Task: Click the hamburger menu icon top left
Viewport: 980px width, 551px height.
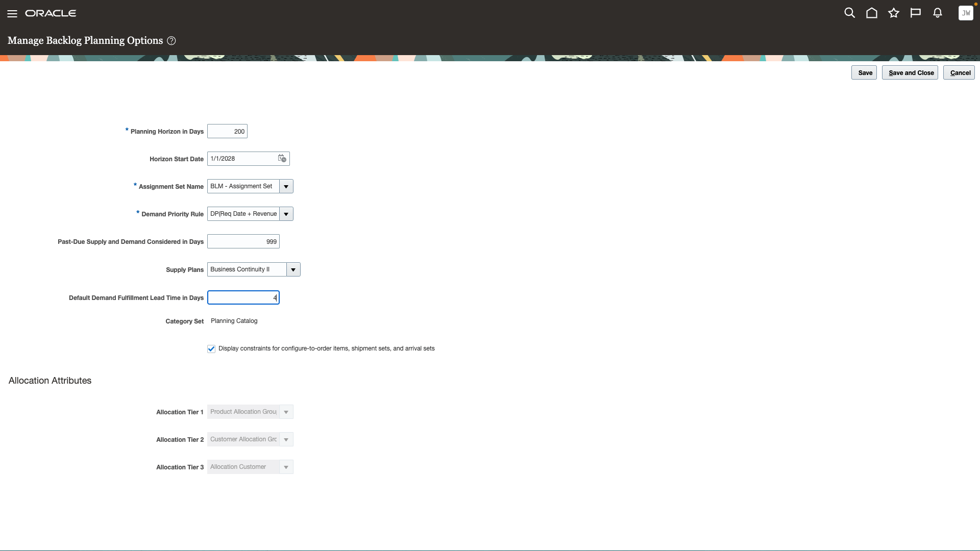Action: tap(12, 13)
